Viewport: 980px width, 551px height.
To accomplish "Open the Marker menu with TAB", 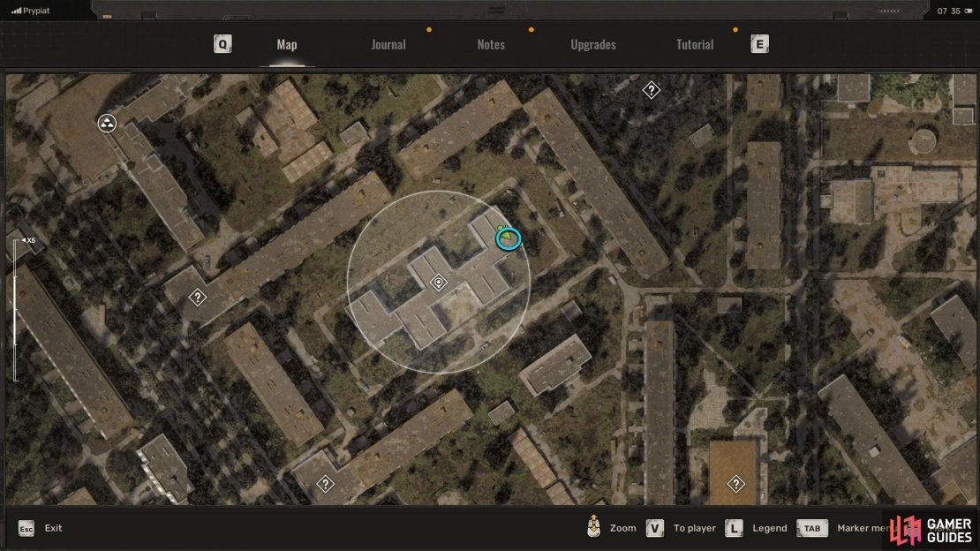I will pos(812,529).
